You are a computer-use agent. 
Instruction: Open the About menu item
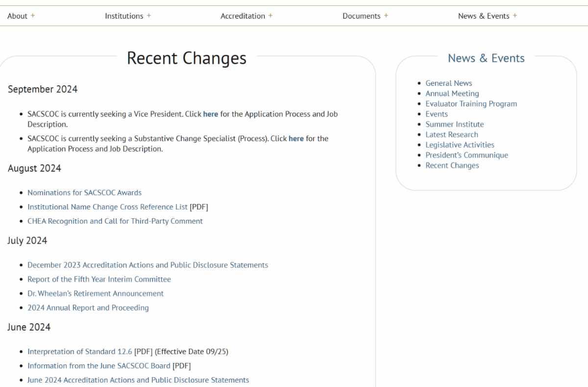pos(17,16)
